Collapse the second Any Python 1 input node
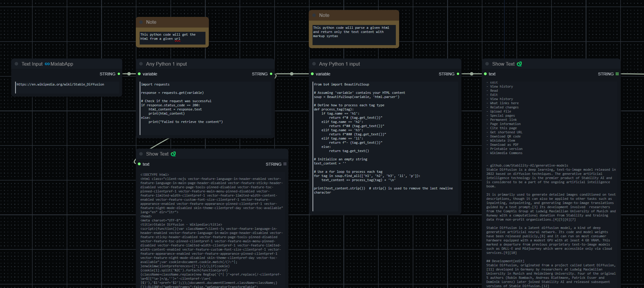This screenshot has height=288, width=644. [314, 64]
